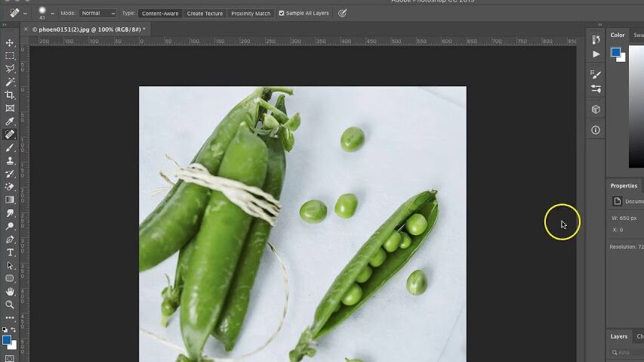This screenshot has width=644, height=362.
Task: Open the 3D panel cube icon
Action: click(x=596, y=110)
